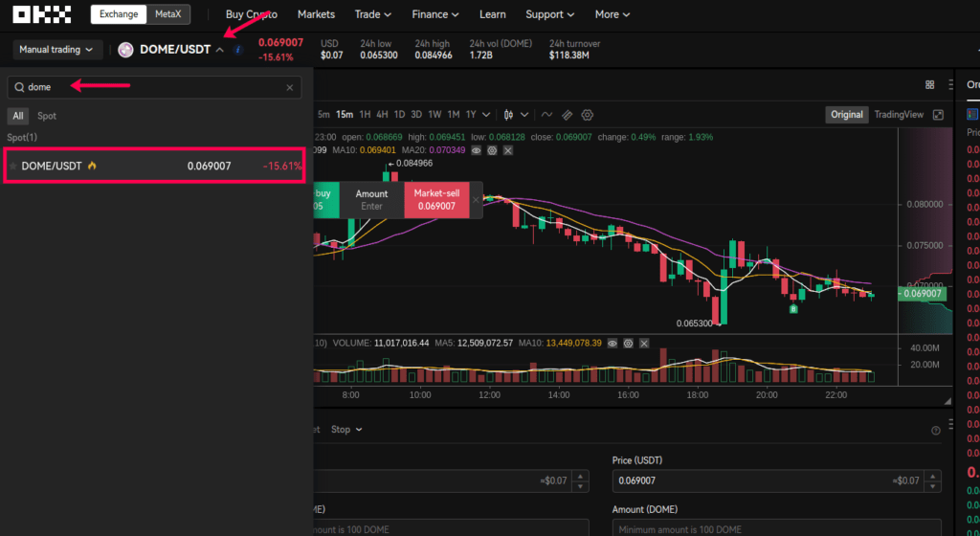
Task: Open the chart grid layout icon
Action: click(930, 85)
